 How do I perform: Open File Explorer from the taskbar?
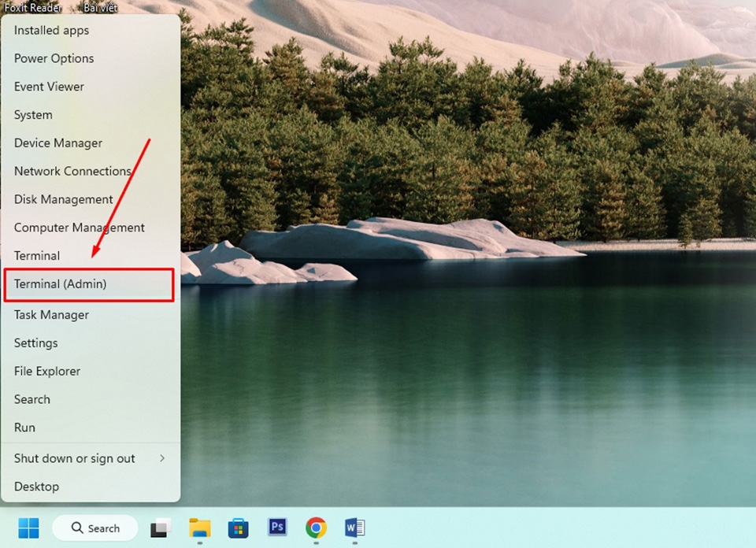200,528
